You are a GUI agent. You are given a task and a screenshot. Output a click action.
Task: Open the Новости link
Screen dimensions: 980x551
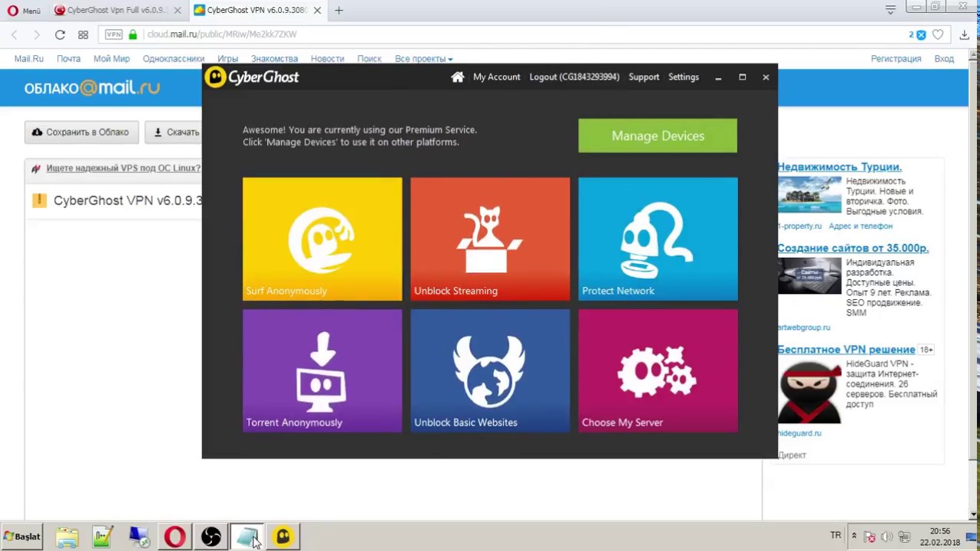pyautogui.click(x=328, y=59)
